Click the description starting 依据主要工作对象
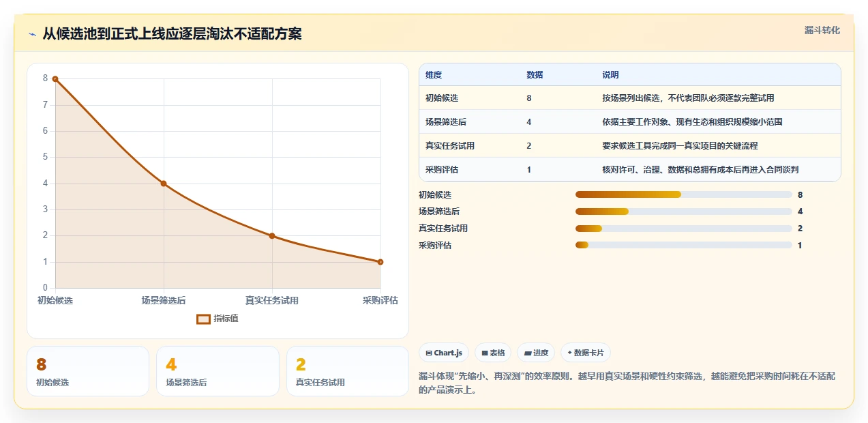This screenshot has width=868, height=423. 692,122
